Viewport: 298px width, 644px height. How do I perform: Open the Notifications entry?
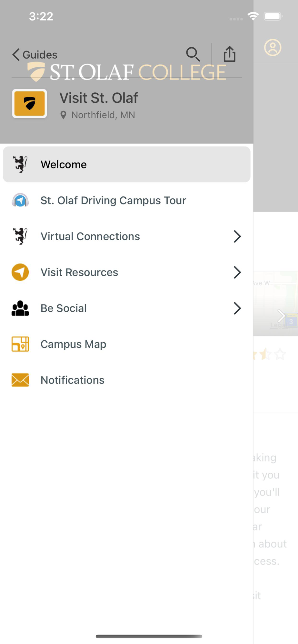coord(127,380)
